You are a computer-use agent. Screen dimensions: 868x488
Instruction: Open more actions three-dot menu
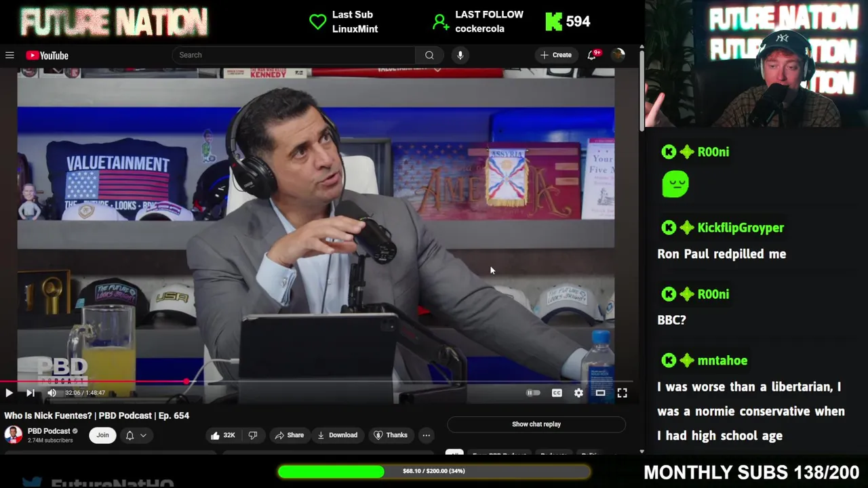click(x=426, y=435)
